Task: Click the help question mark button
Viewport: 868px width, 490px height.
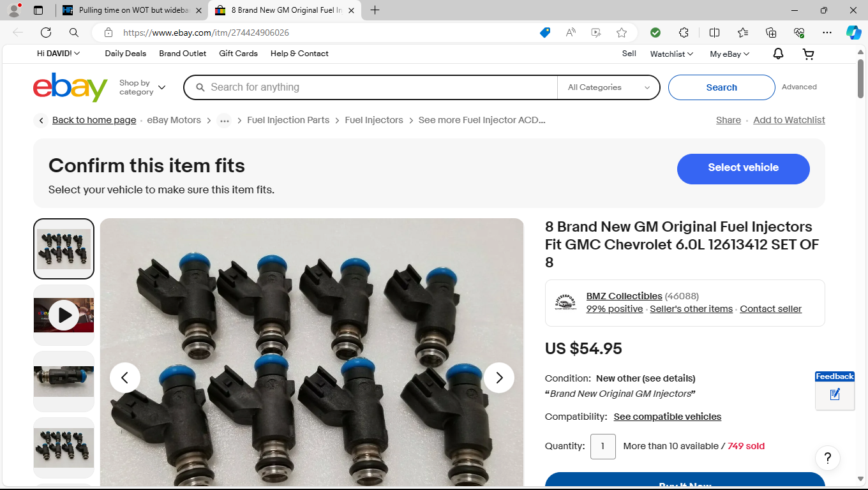Action: [828, 457]
